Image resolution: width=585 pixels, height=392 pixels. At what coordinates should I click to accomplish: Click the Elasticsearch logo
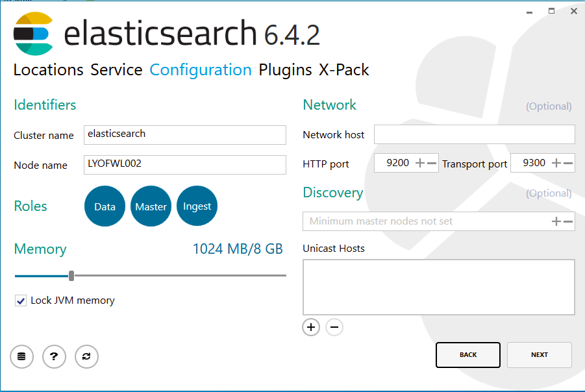33,34
